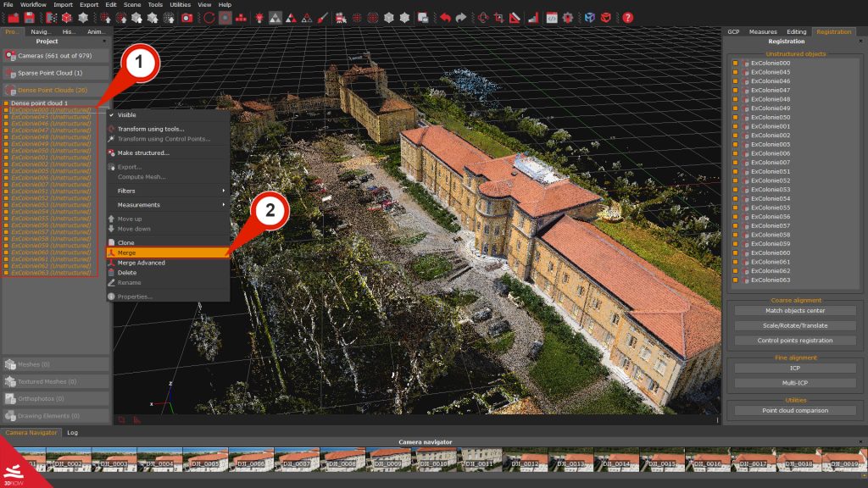868x488 pixels.
Task: Switch to the Measures tab
Action: coord(762,31)
